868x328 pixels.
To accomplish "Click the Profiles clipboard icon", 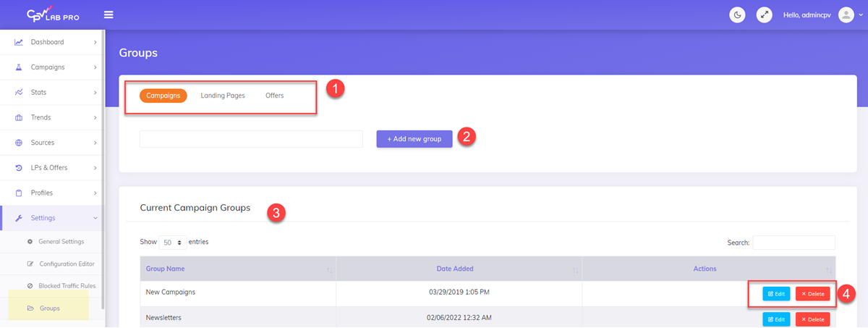I will 19,193.
